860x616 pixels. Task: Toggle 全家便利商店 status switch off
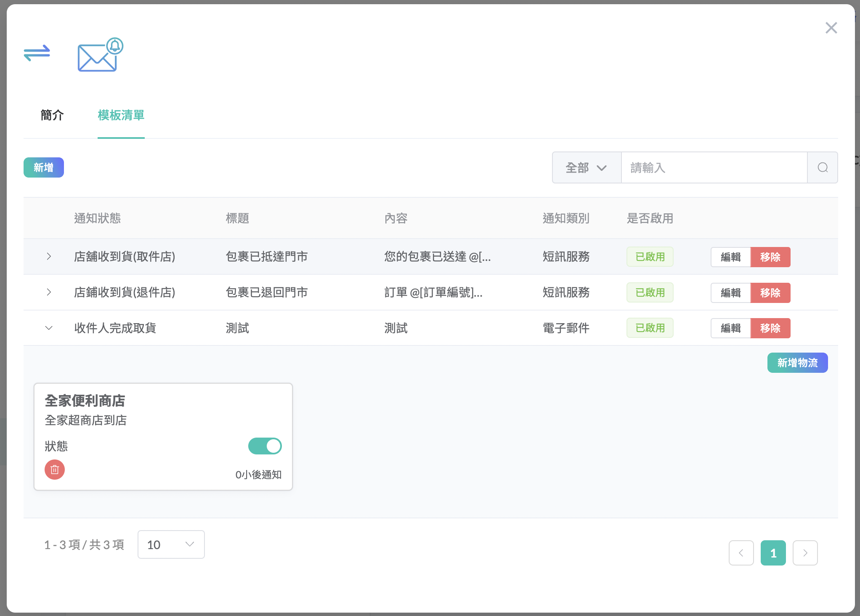coord(265,446)
